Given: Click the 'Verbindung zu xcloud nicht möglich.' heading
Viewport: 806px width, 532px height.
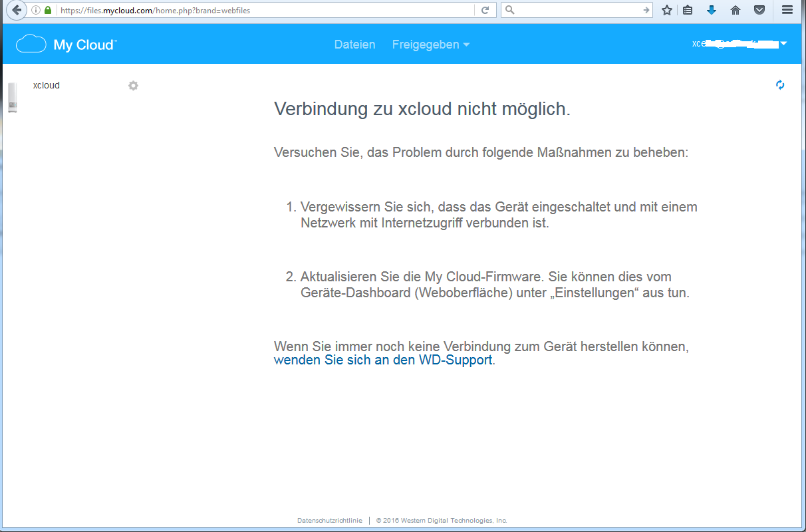Looking at the screenshot, I should [x=422, y=110].
